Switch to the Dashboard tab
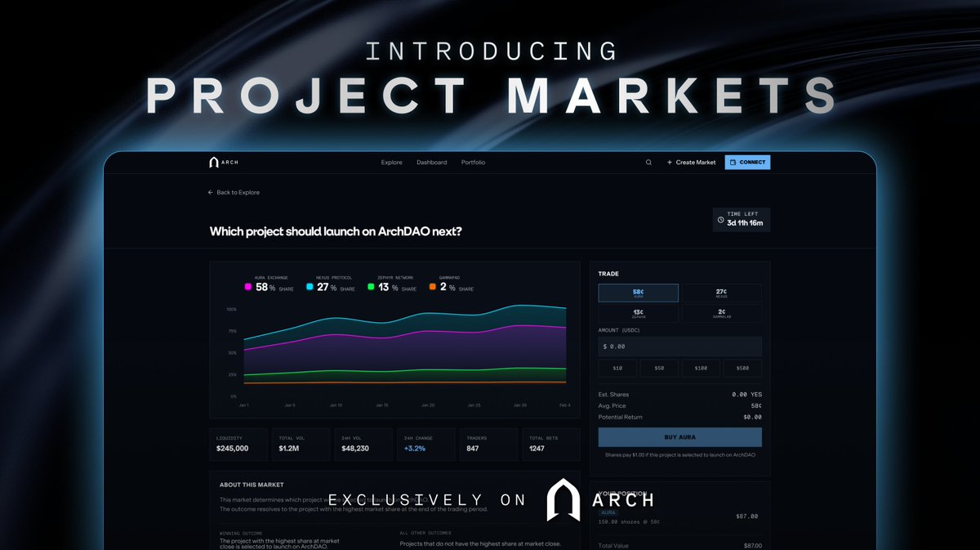Viewport: 980px width, 550px height. click(432, 162)
